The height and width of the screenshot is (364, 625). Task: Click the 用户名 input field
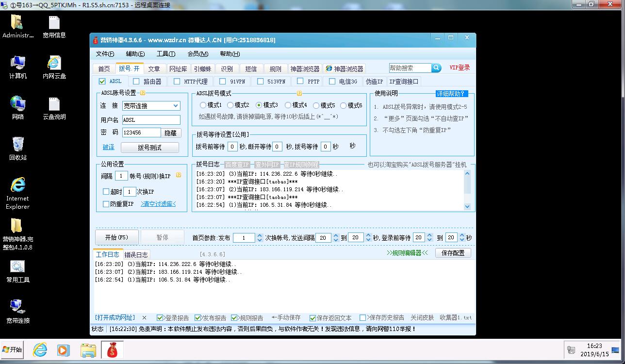coord(151,120)
